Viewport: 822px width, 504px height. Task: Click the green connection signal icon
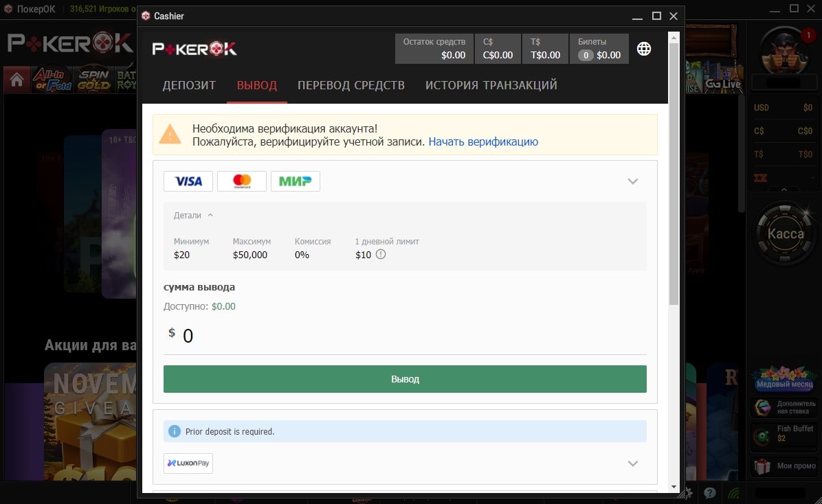[x=734, y=493]
